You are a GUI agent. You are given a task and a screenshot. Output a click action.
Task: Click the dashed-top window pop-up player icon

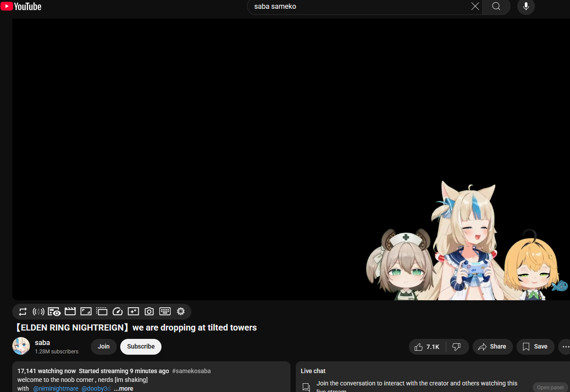[x=102, y=312]
